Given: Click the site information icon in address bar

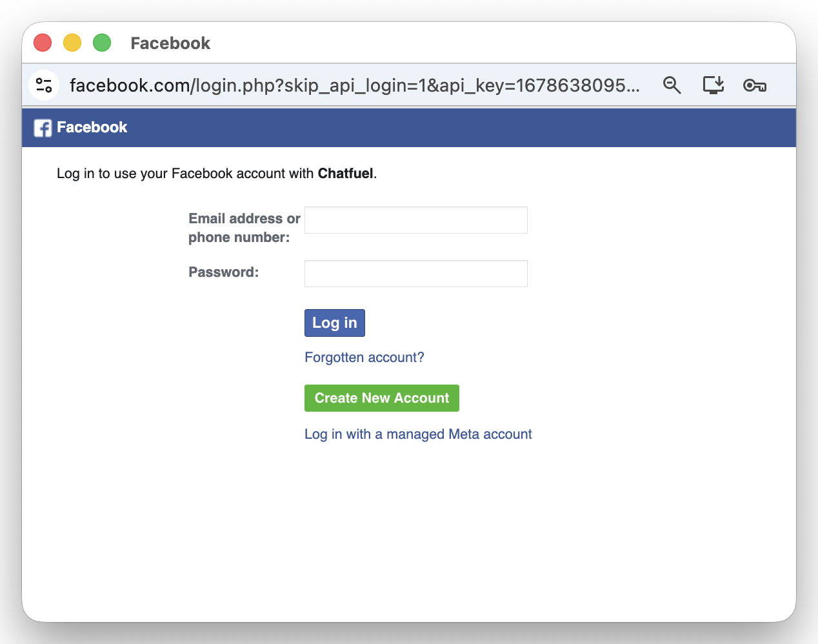Looking at the screenshot, I should [x=44, y=85].
